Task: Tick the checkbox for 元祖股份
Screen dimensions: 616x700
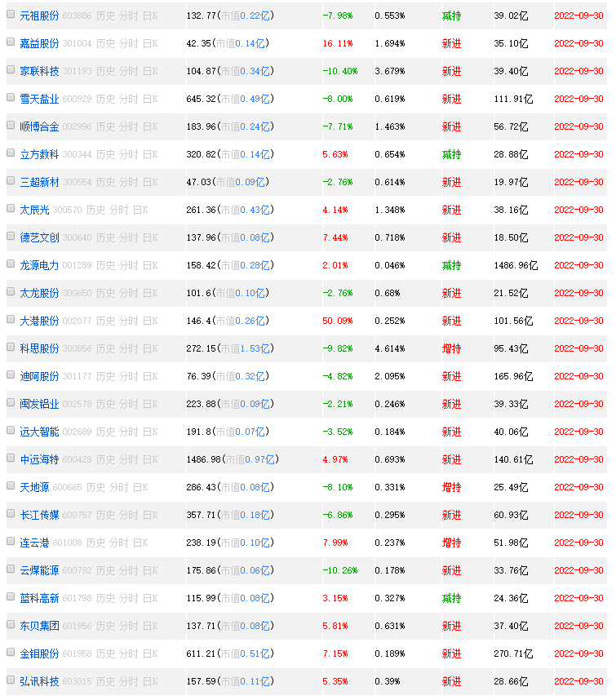Action: point(11,15)
